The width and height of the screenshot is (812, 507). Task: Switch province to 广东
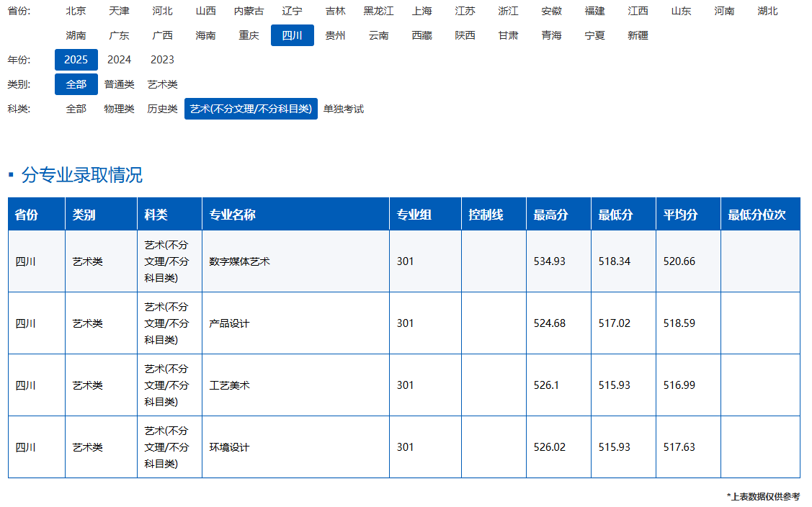(x=119, y=35)
